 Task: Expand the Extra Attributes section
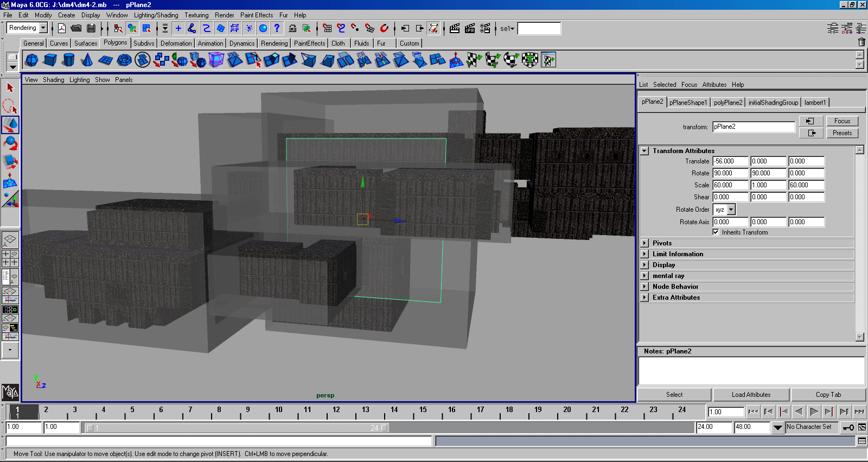coord(644,298)
